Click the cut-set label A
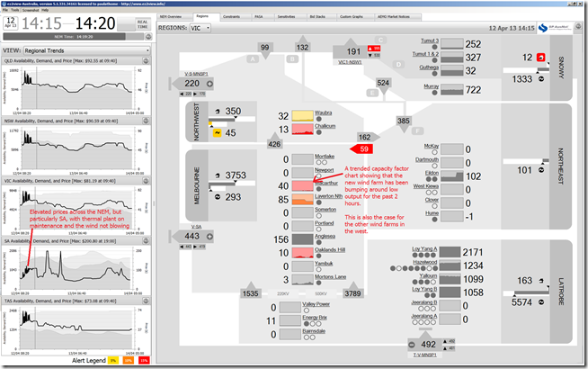 pos(253,58)
